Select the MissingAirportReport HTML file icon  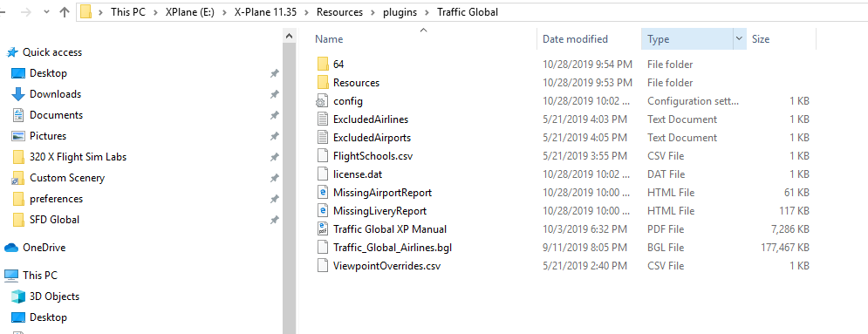(x=324, y=193)
